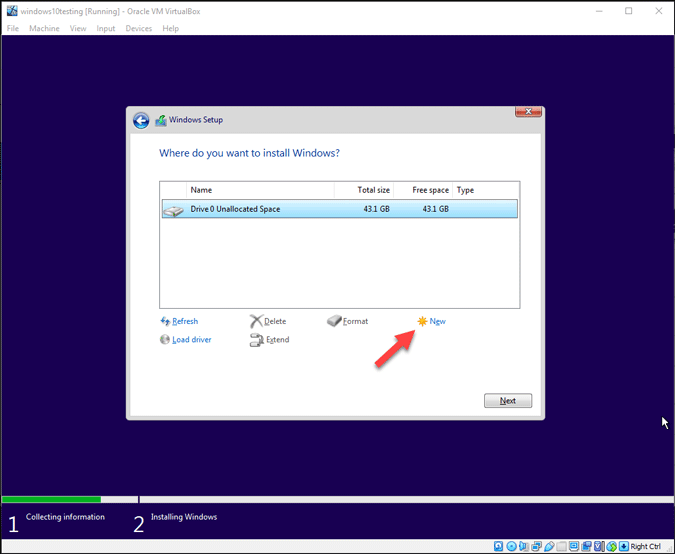Image resolution: width=675 pixels, height=554 pixels.
Task: Click the New partition star icon
Action: (x=422, y=321)
